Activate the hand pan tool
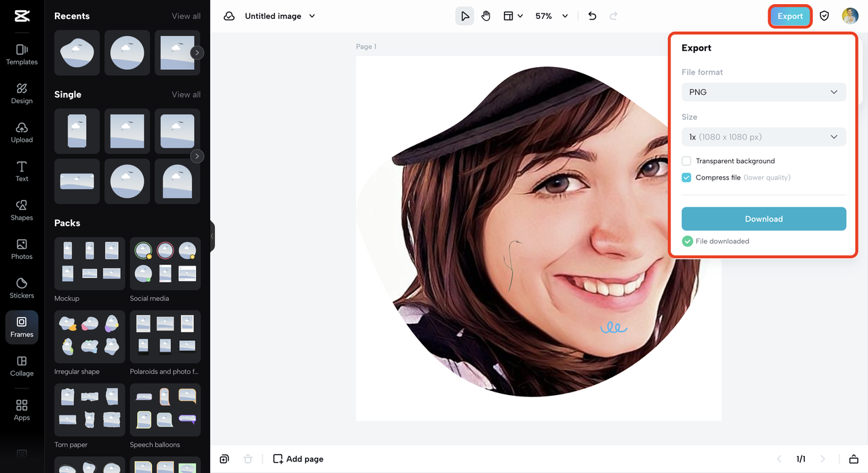Viewport: 868px width, 473px height. (486, 16)
